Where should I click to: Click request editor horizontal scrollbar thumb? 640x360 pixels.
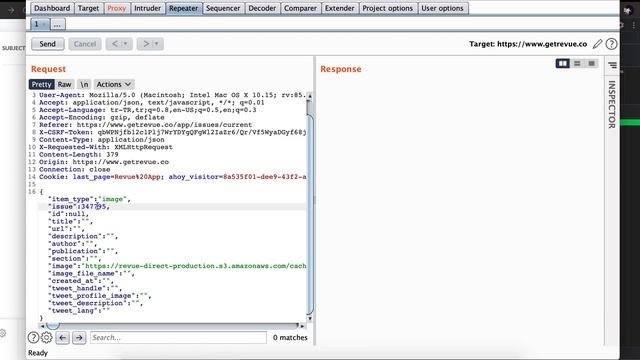53,326
